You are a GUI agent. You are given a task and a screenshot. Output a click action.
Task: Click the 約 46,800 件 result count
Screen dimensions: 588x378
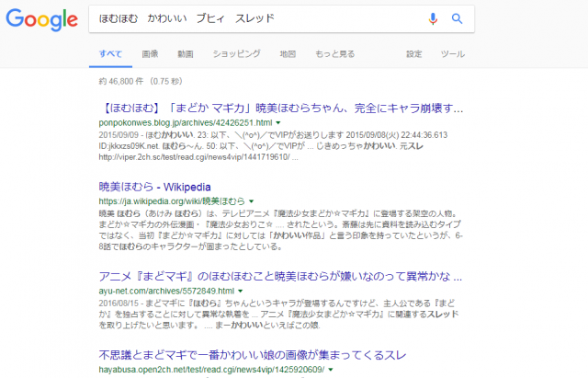click(121, 81)
